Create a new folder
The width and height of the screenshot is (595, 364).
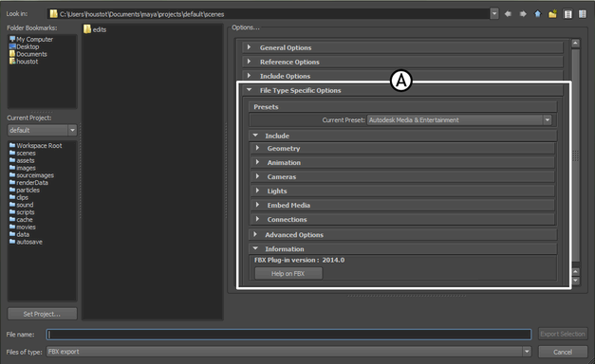pos(552,14)
